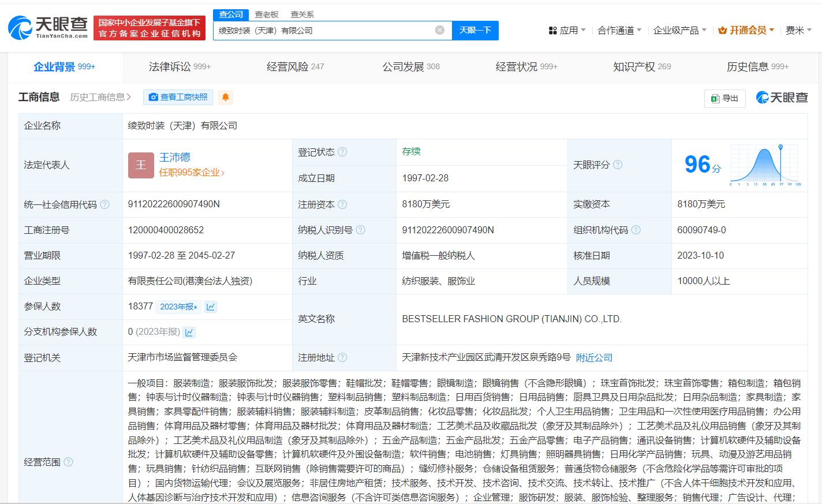
Task: Click the chart icon beside 分支机构参保人数
Action: click(189, 332)
